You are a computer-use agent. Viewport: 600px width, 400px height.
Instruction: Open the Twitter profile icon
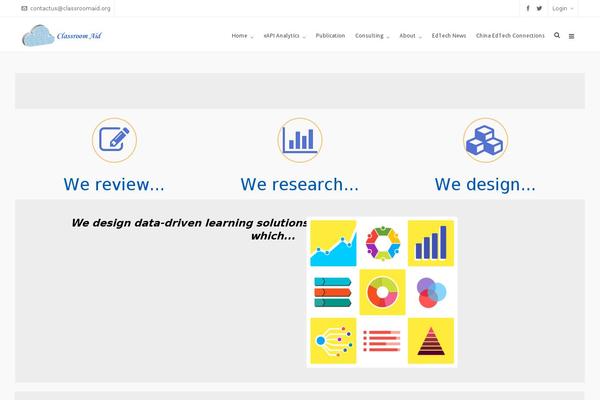tap(540, 8)
